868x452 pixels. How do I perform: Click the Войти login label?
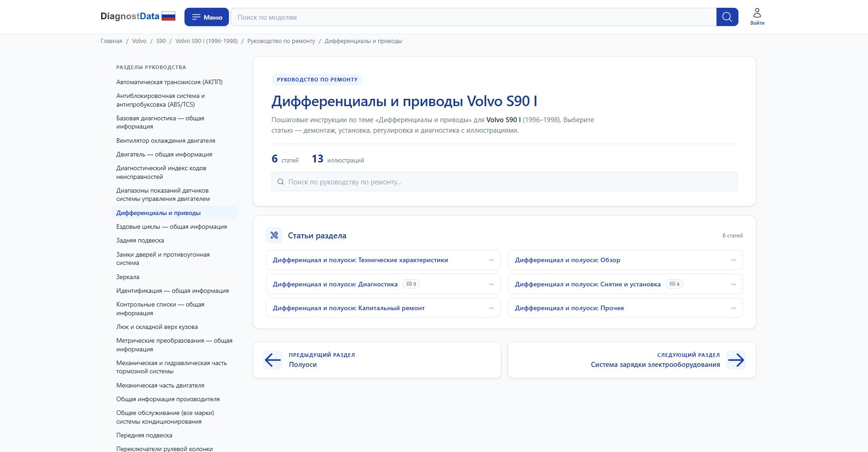[757, 23]
